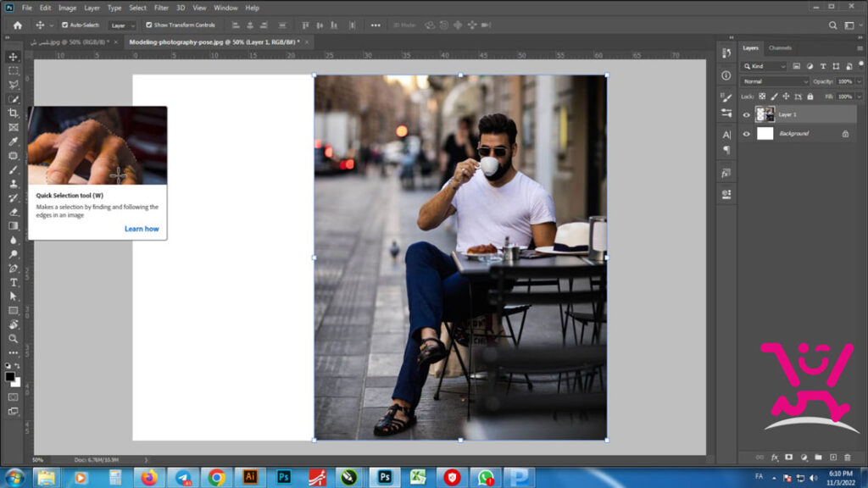Expand status bar info arrow

[x=146, y=460]
